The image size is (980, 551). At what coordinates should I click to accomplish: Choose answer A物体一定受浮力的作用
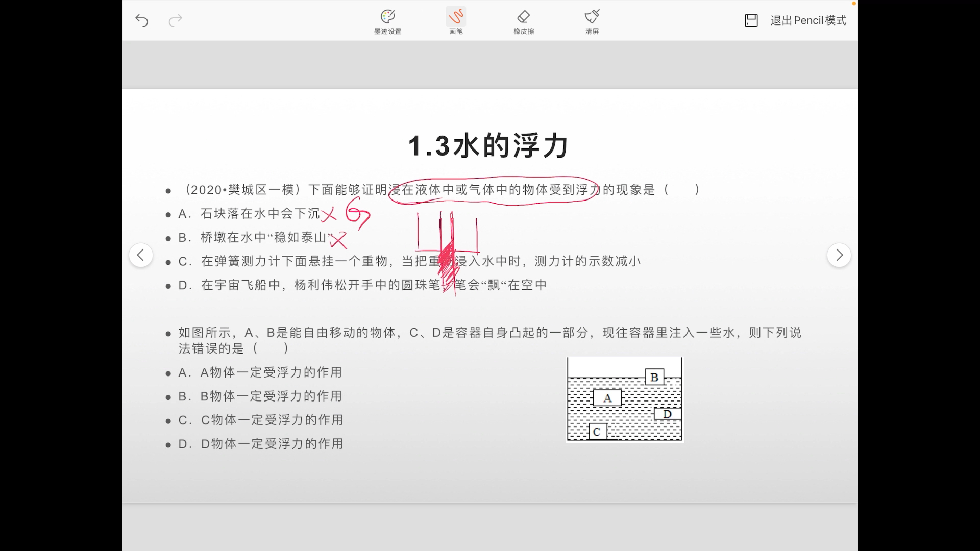pyautogui.click(x=260, y=372)
